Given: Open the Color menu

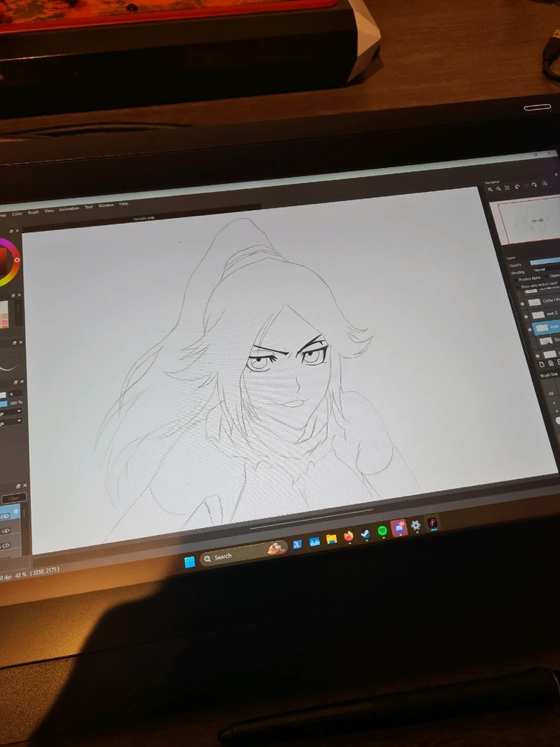Looking at the screenshot, I should tap(17, 214).
